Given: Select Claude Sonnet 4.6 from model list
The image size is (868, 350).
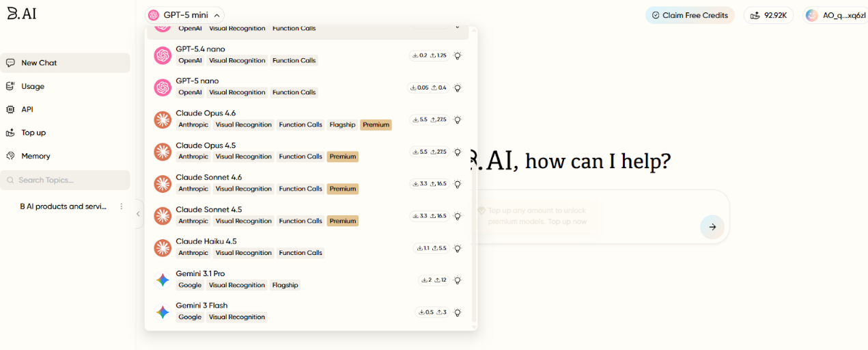Looking at the screenshot, I should coord(208,178).
